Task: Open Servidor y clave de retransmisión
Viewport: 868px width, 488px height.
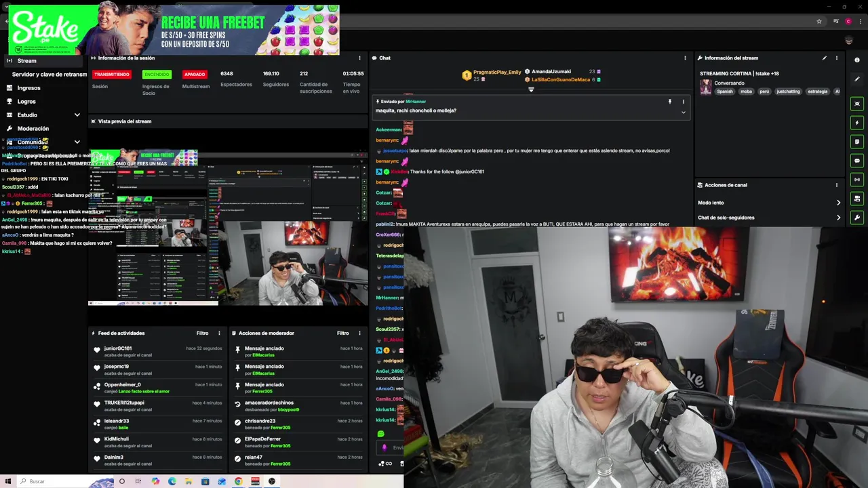Action: tap(50, 75)
